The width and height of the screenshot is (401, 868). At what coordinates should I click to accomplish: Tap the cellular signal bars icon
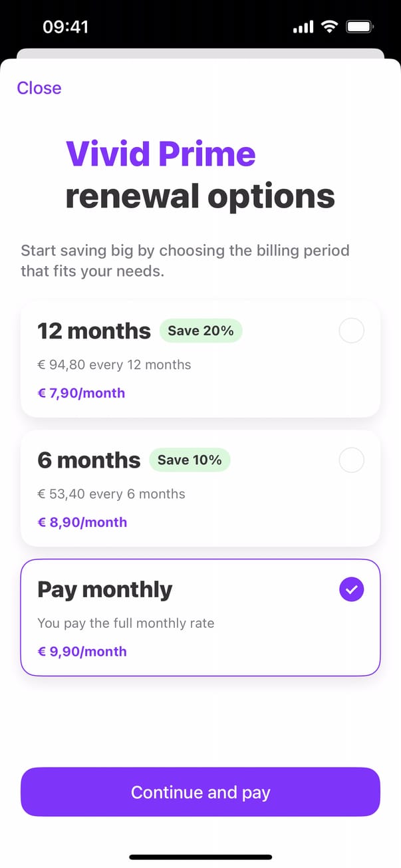point(303,28)
